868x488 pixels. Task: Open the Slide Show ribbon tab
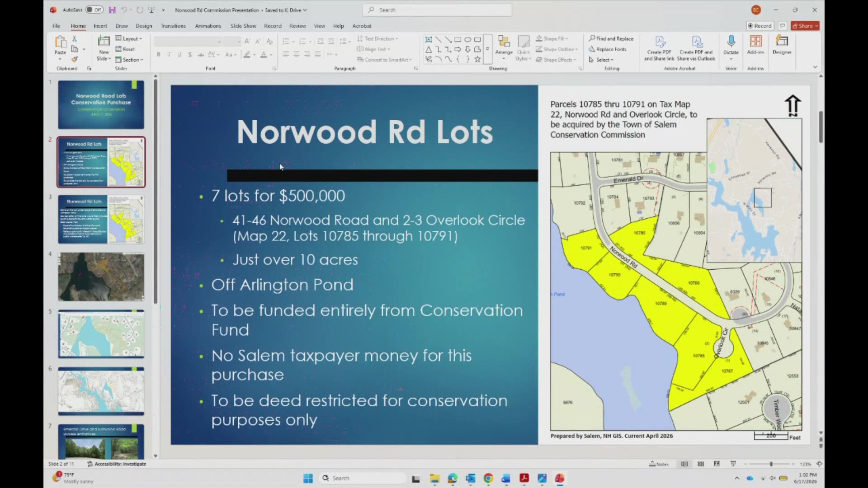coord(243,26)
